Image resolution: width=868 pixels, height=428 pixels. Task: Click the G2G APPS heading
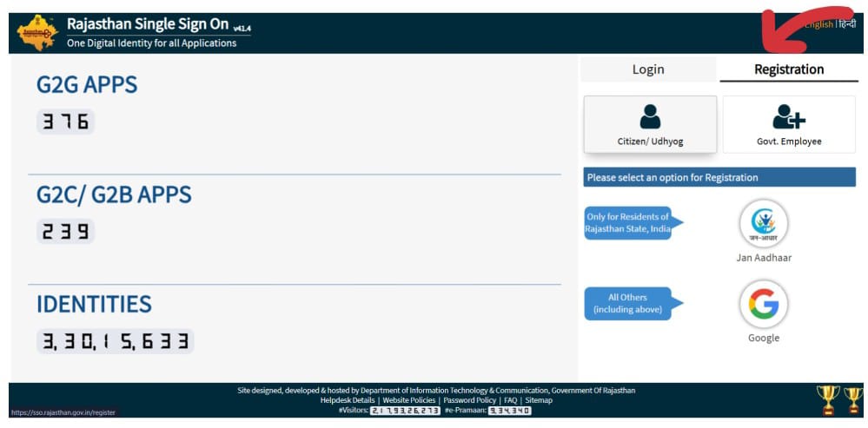click(87, 84)
